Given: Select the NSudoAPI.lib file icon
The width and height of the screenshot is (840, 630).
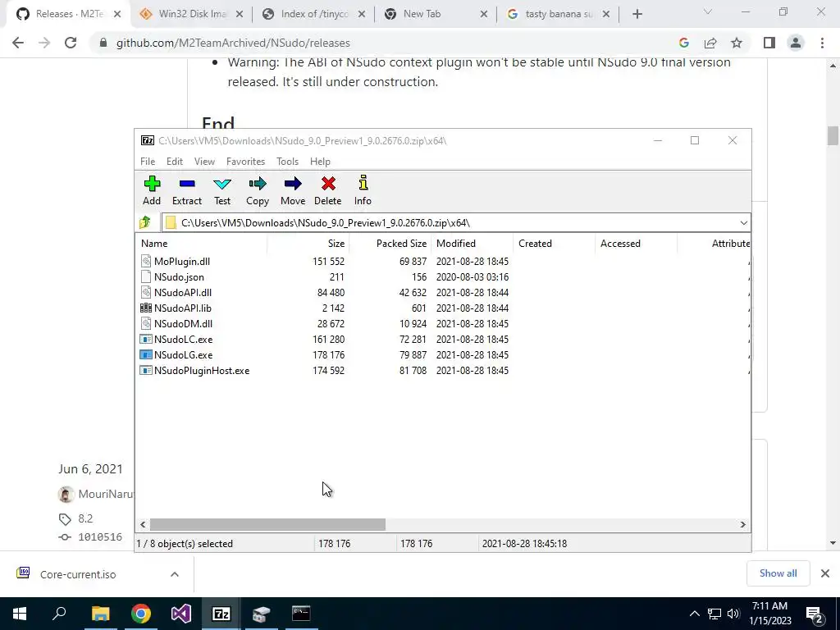Looking at the screenshot, I should pos(146,308).
